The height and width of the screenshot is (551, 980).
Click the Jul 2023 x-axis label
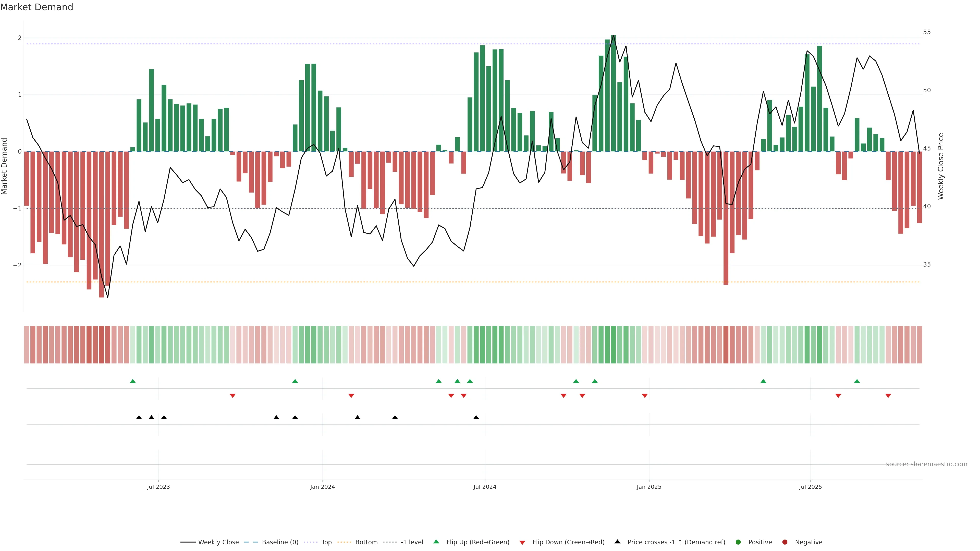click(x=158, y=487)
